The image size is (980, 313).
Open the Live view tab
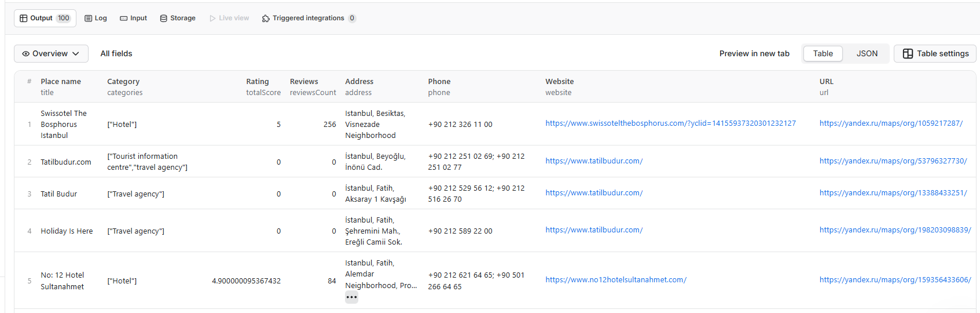pos(229,18)
